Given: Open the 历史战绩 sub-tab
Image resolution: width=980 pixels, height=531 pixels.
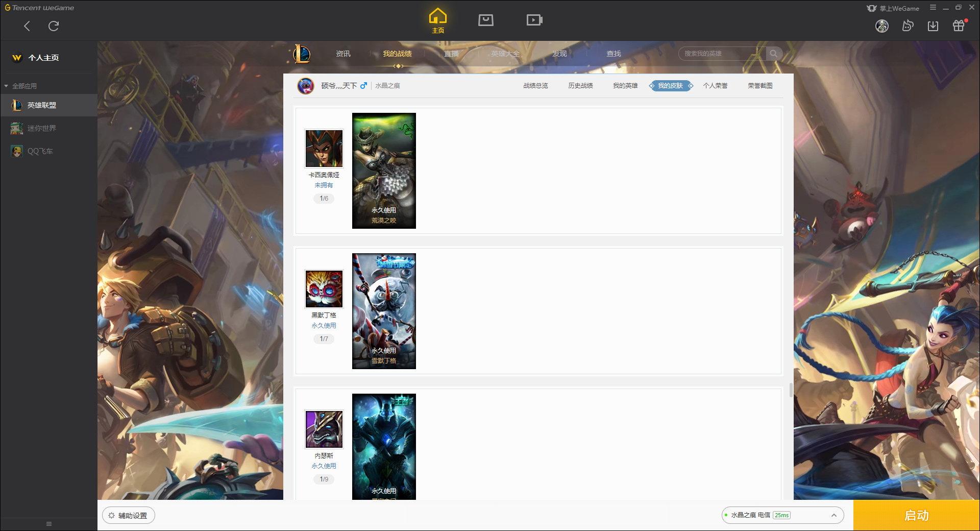Looking at the screenshot, I should 580,86.
